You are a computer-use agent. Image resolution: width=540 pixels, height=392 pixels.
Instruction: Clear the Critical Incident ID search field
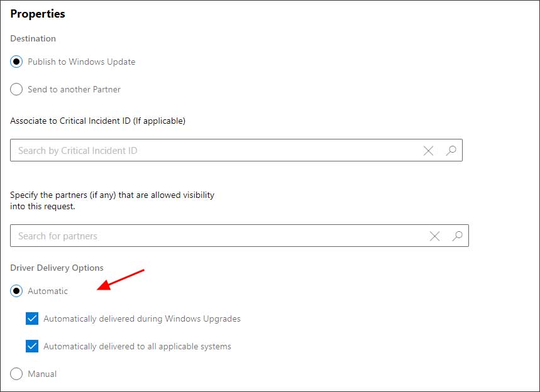[x=428, y=151]
